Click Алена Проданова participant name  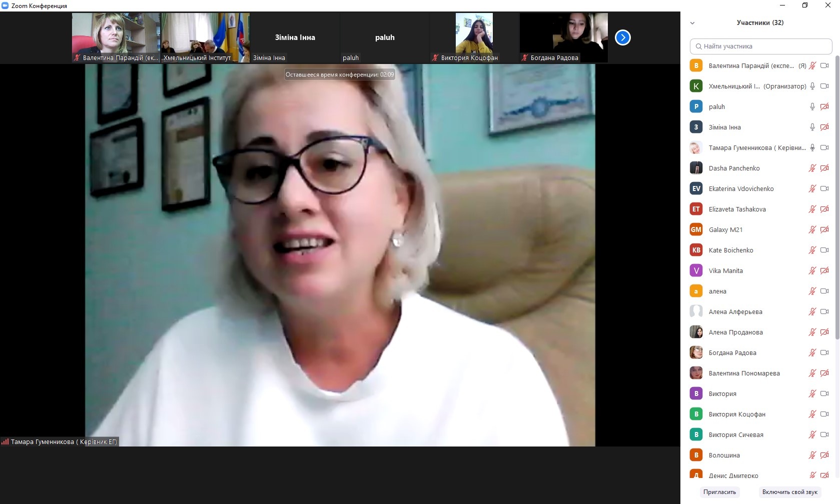point(735,332)
